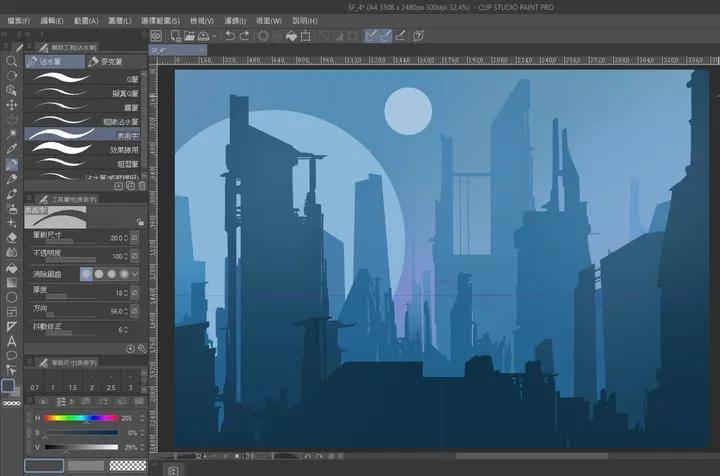
Task: Open the save icon dropdown arrow in toolbar
Action: tap(213, 36)
